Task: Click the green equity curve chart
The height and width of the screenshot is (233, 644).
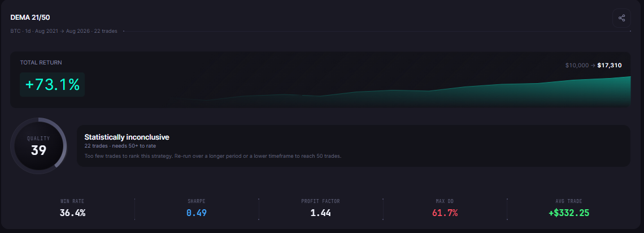Action: click(402, 92)
